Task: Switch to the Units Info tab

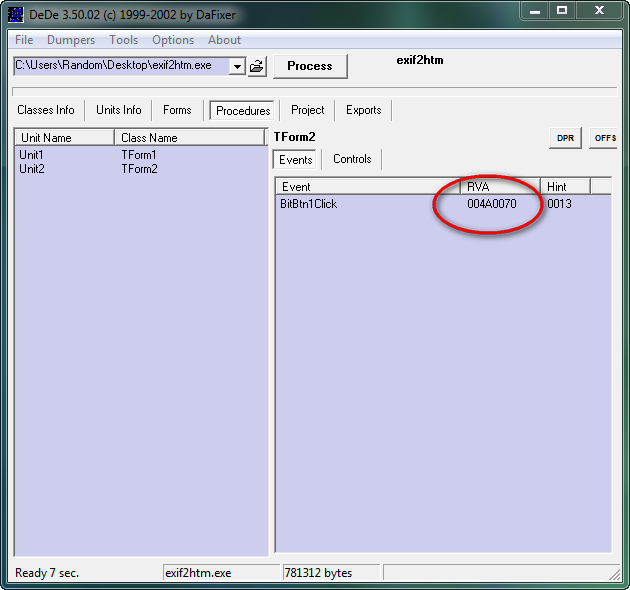Action: pos(119,110)
